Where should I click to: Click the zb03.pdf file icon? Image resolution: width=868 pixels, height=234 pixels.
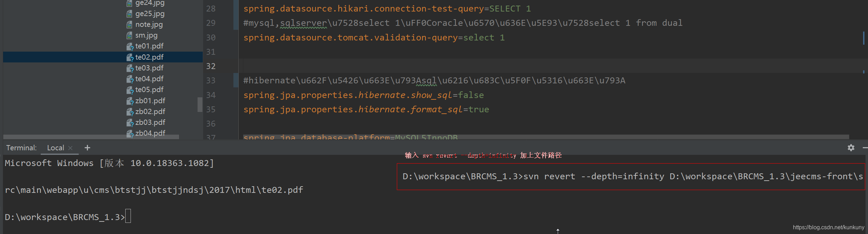pos(130,123)
